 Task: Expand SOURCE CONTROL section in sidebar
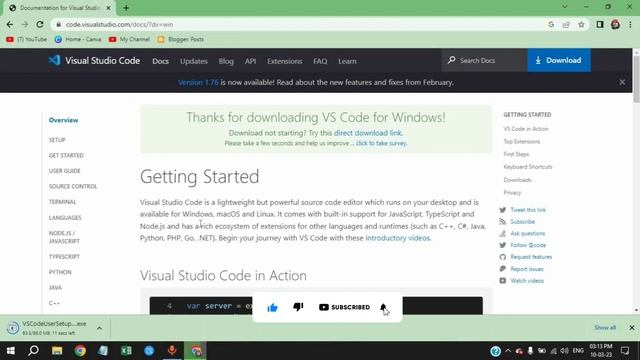(73, 186)
